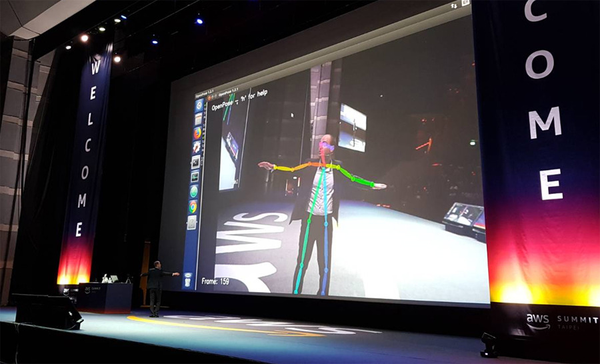This screenshot has width=600, height=364.
Task: Click the 'Frame: 159' counter text
Action: (x=215, y=281)
